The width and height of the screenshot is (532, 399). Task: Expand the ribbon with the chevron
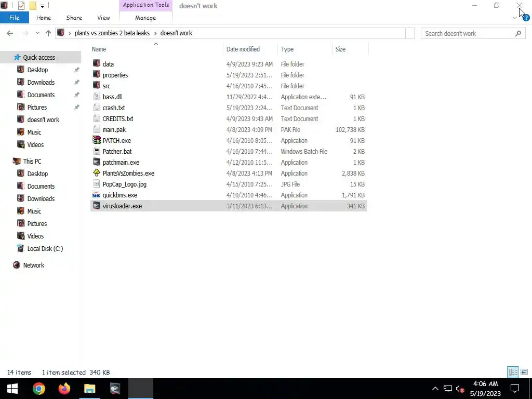tap(515, 18)
